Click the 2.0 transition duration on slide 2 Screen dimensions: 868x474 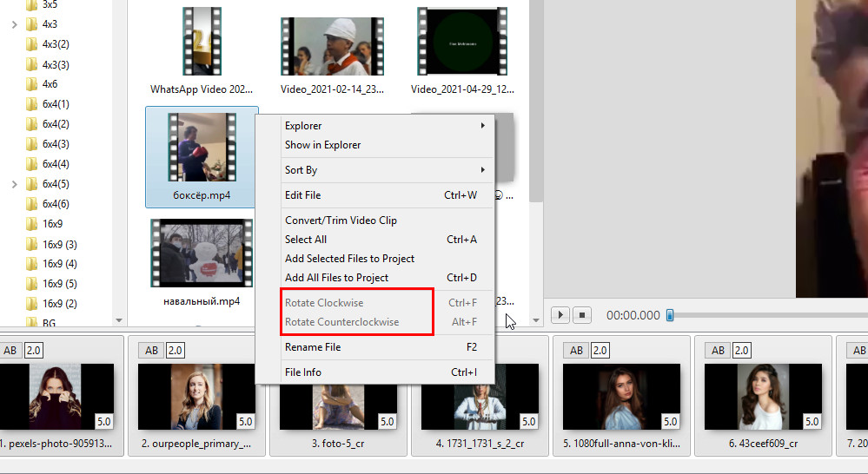175,350
